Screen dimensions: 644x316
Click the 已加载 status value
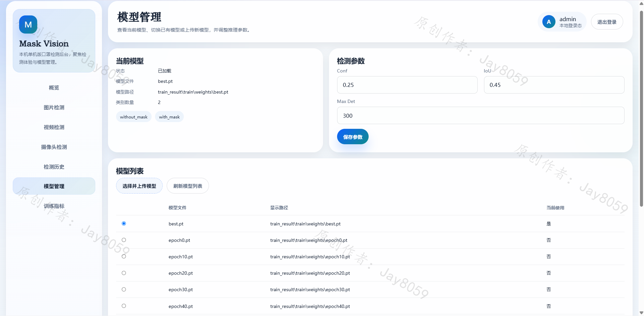click(x=165, y=71)
